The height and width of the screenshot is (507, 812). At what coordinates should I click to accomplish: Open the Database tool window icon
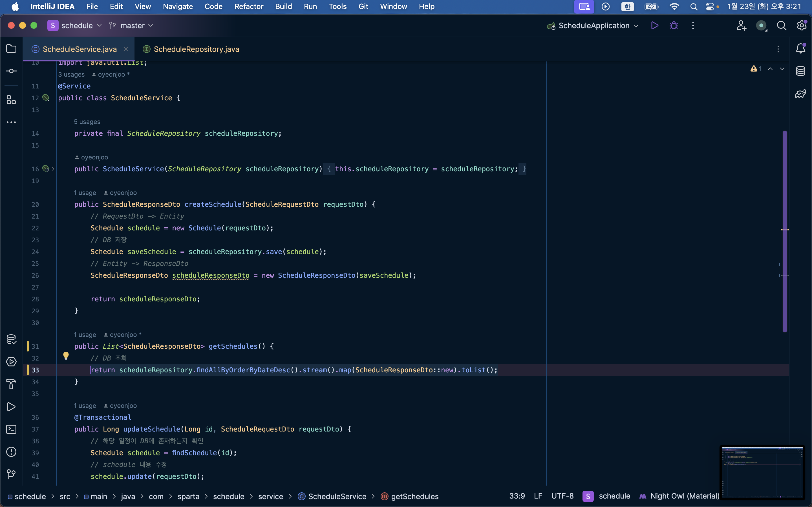tap(801, 71)
